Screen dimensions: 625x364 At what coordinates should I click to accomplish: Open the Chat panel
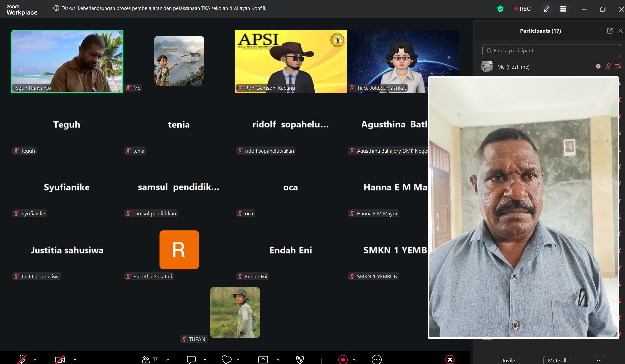191,359
